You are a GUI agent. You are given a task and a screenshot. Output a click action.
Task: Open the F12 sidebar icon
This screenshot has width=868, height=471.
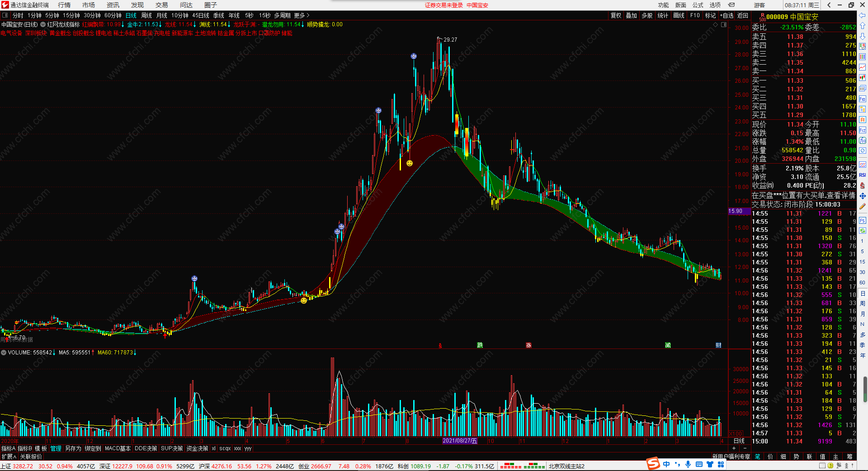coord(863,130)
